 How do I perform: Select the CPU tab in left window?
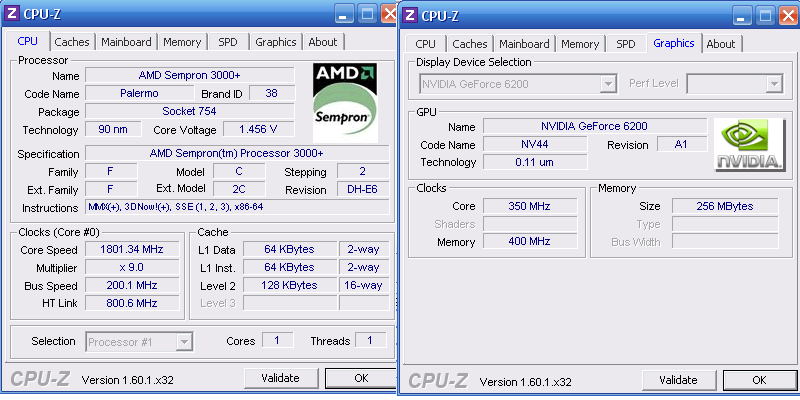click(28, 41)
